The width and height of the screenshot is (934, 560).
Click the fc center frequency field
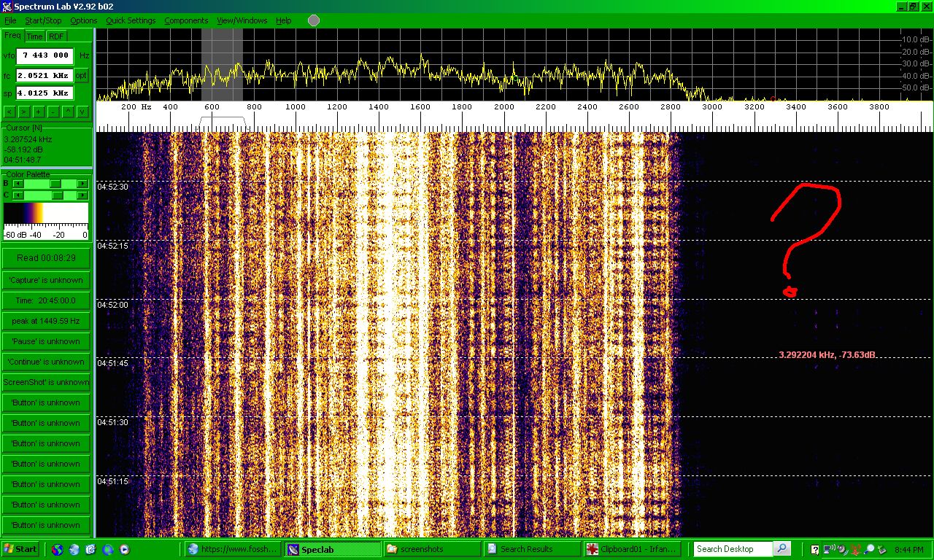click(45, 75)
